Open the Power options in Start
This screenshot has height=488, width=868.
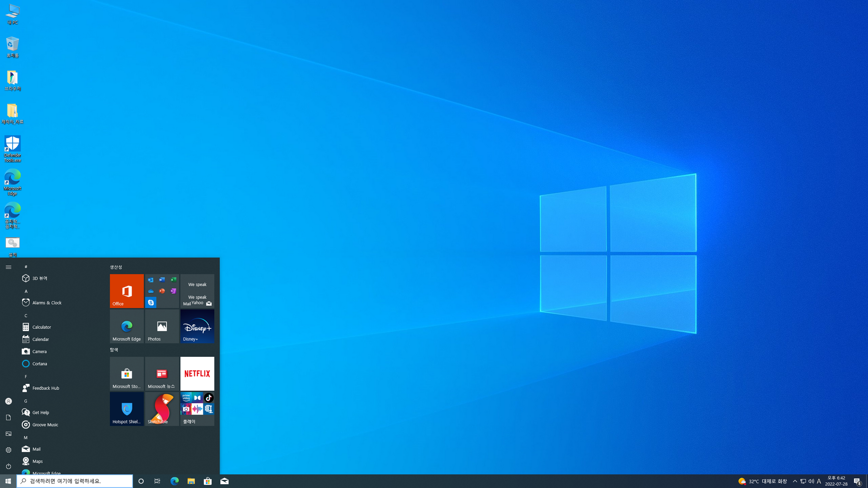click(x=8, y=466)
